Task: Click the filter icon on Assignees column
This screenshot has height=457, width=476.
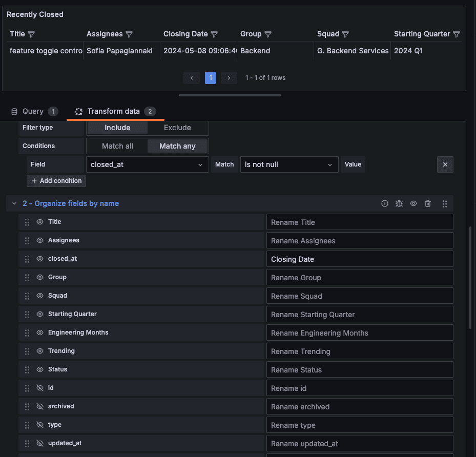Action: 129,34
